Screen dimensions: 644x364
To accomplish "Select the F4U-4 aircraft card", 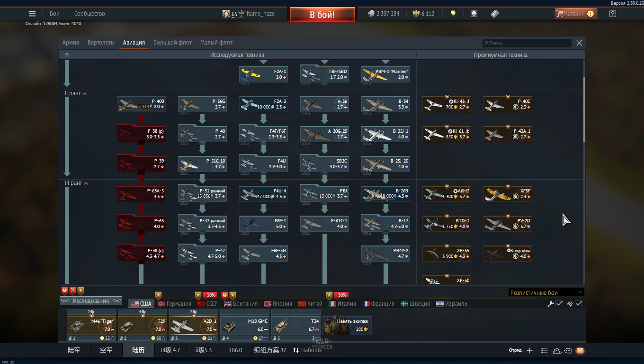I will [x=263, y=194].
